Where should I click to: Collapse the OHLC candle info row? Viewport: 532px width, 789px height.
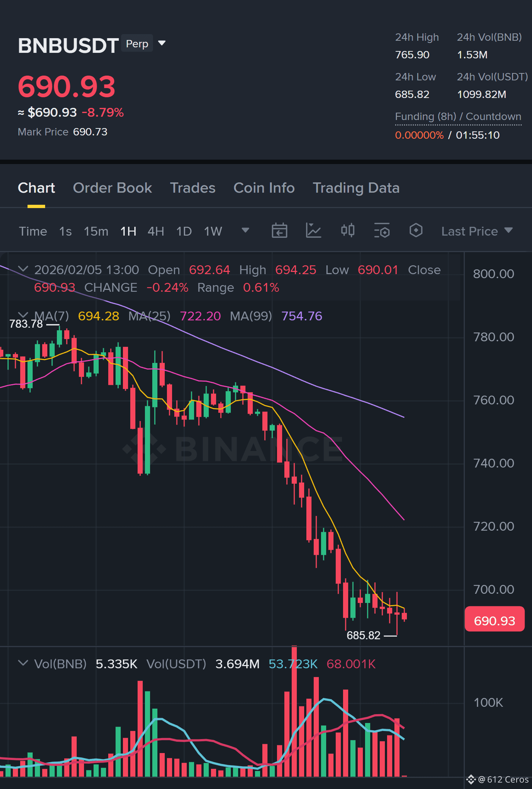[x=23, y=269]
